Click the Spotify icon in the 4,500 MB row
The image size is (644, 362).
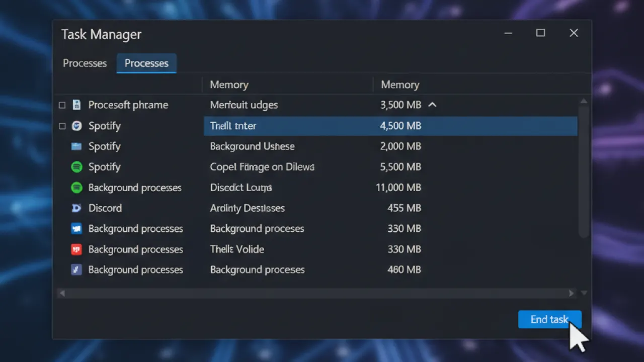(76, 126)
